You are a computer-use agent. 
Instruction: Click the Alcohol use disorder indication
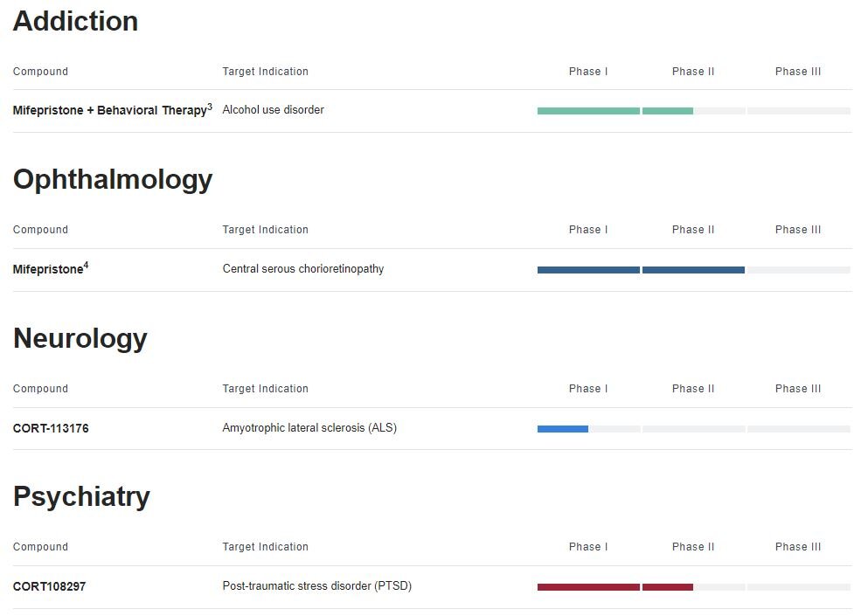coord(273,110)
